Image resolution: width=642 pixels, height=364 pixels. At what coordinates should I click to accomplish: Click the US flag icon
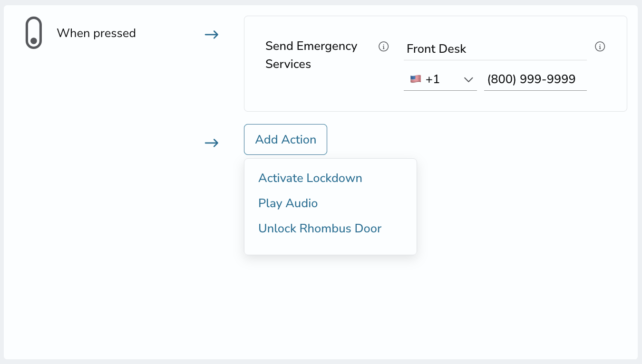(x=416, y=79)
